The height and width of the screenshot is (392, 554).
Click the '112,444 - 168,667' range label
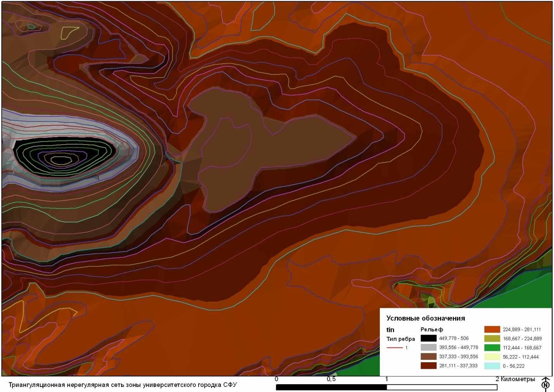click(522, 348)
